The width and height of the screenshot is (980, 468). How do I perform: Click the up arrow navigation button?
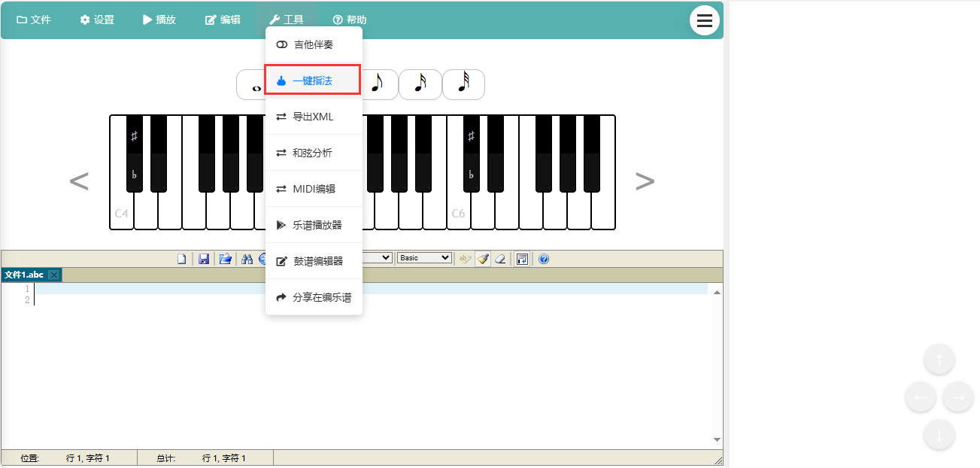(939, 359)
